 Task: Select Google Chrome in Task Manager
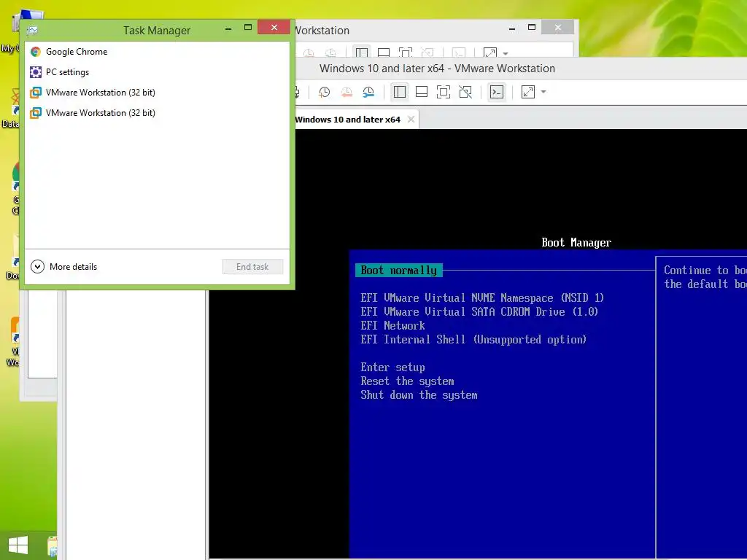(158, 52)
